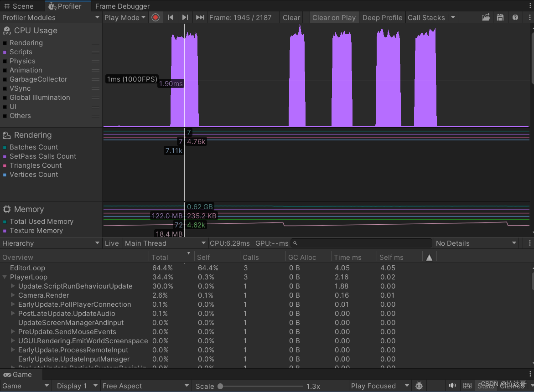Click the hierarchy search input field

point(361,243)
